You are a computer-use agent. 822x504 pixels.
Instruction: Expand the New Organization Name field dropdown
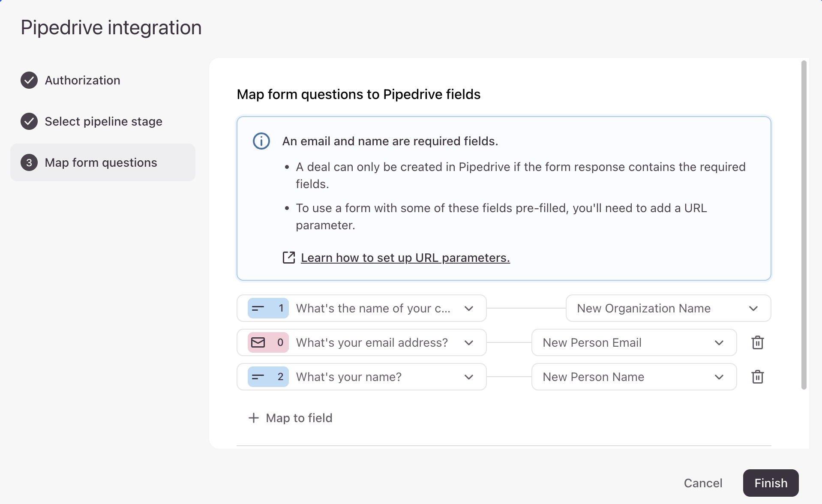(x=669, y=308)
